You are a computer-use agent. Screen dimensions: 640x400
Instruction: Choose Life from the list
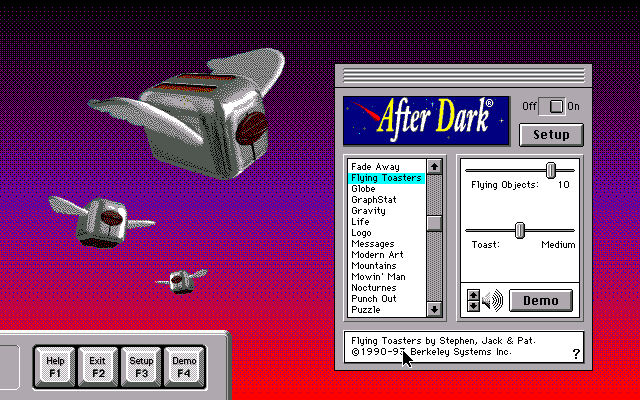pyautogui.click(x=386, y=222)
